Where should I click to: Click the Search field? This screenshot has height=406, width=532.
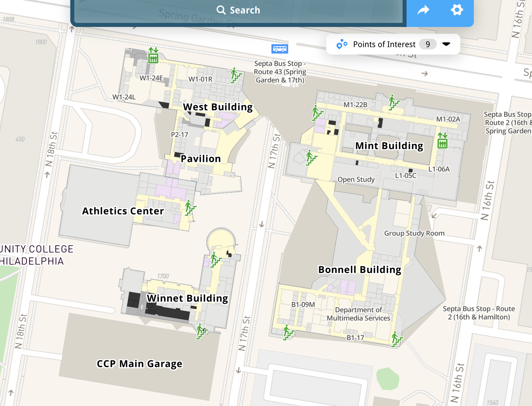pos(238,10)
